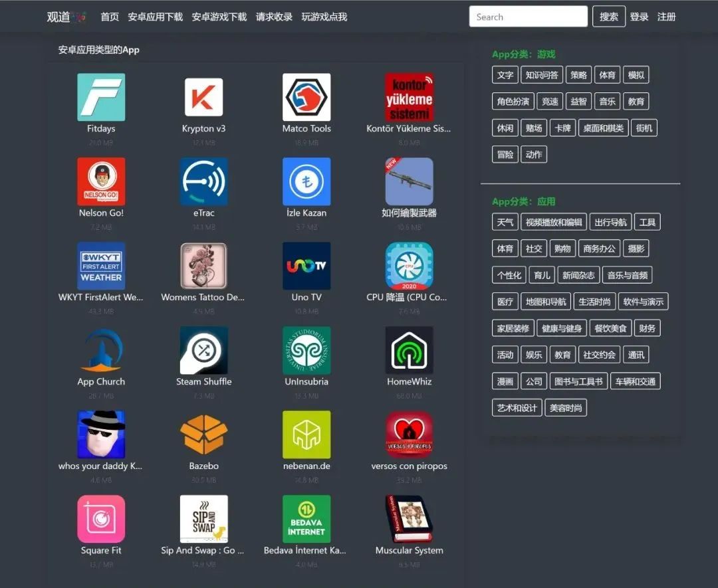Choose the 模拟 game category
The height and width of the screenshot is (588, 718).
pyautogui.click(x=636, y=75)
